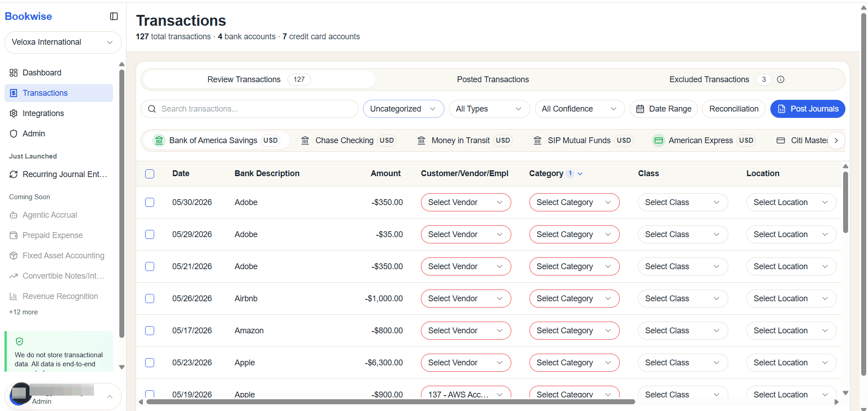Click the horizontal table scrollbar

tap(391, 402)
